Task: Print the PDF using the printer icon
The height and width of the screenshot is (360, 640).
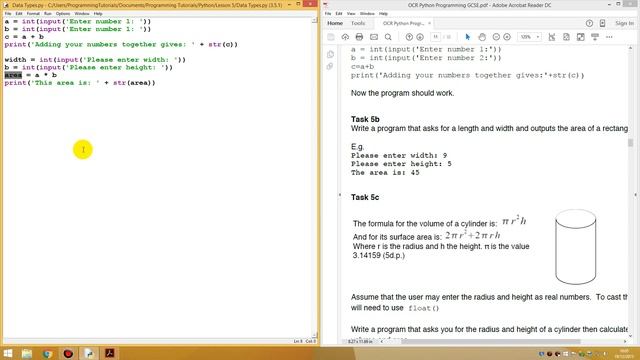Action: click(x=359, y=37)
